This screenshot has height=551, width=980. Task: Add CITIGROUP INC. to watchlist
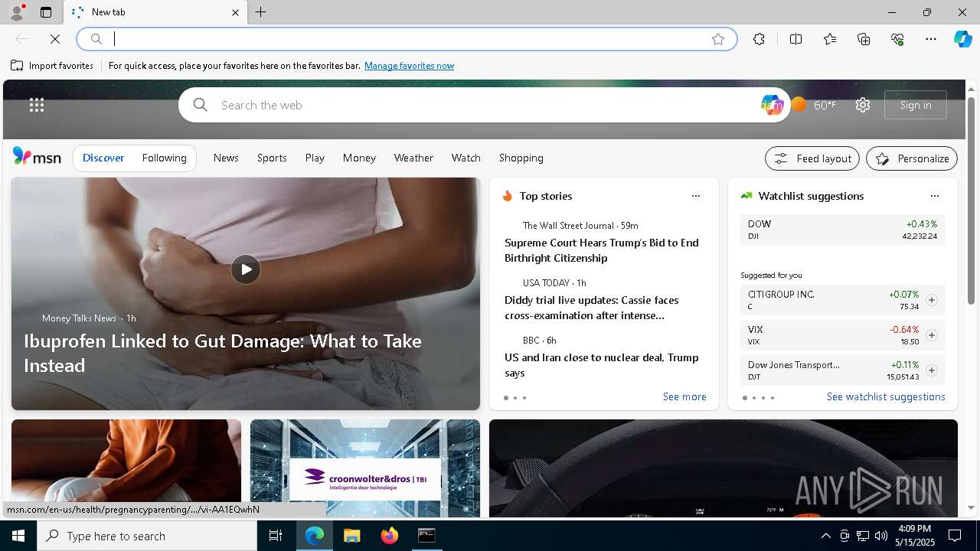pyautogui.click(x=931, y=300)
